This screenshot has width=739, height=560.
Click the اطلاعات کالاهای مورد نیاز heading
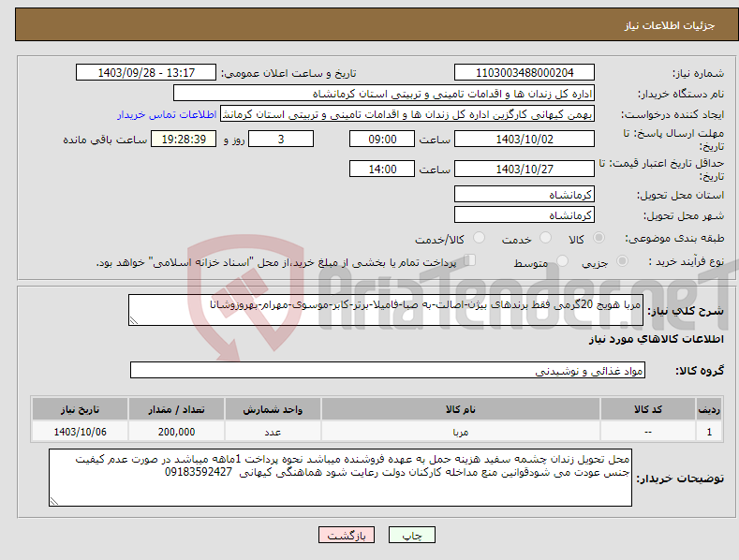[x=656, y=339]
